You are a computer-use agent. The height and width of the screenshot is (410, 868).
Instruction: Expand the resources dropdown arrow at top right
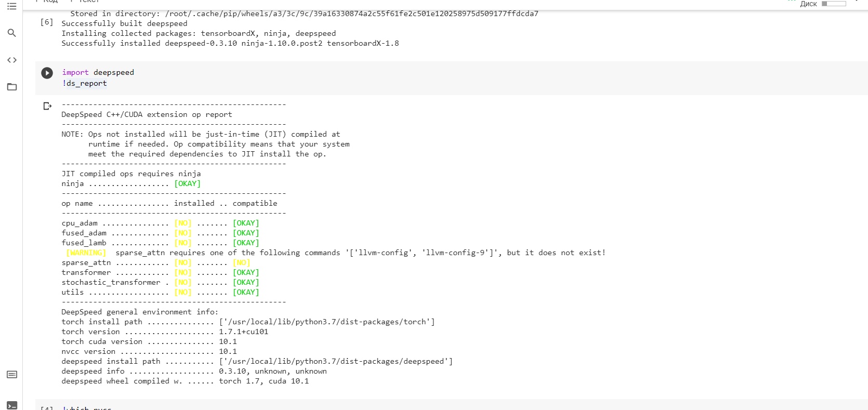[x=857, y=2]
